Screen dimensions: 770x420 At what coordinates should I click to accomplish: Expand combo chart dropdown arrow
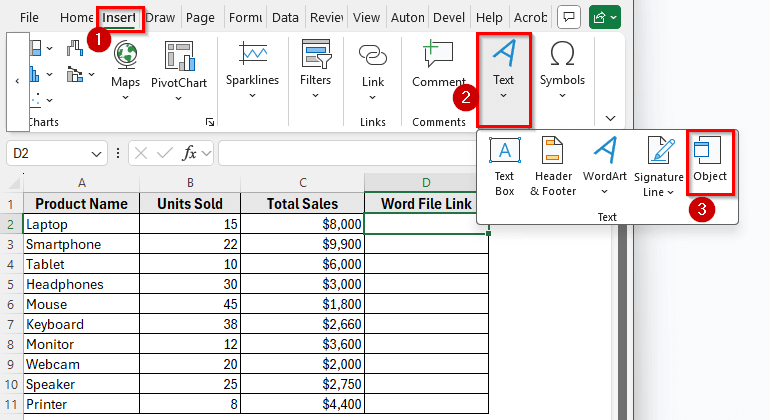click(x=91, y=75)
